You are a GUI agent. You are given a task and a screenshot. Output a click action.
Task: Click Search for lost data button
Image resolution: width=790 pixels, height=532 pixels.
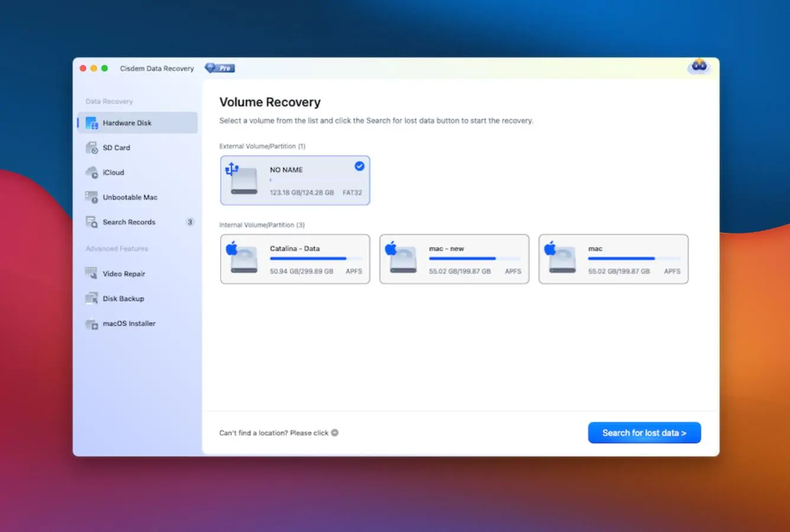click(645, 433)
